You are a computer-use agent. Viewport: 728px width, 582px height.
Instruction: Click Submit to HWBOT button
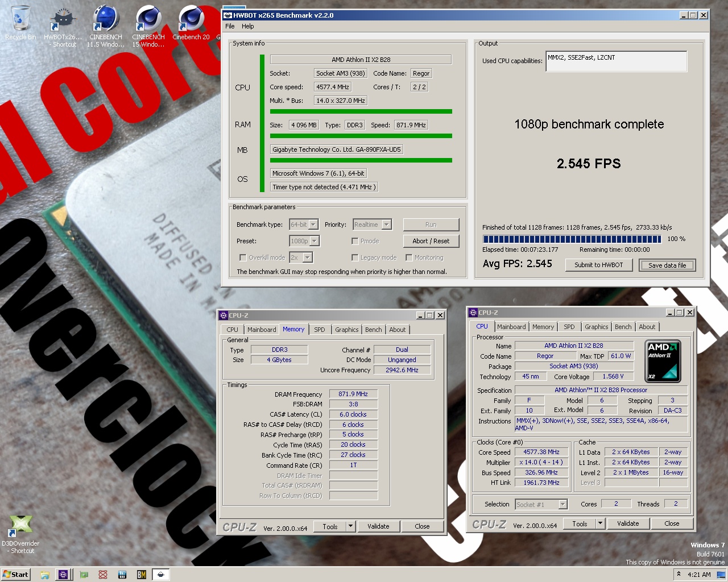tap(599, 265)
